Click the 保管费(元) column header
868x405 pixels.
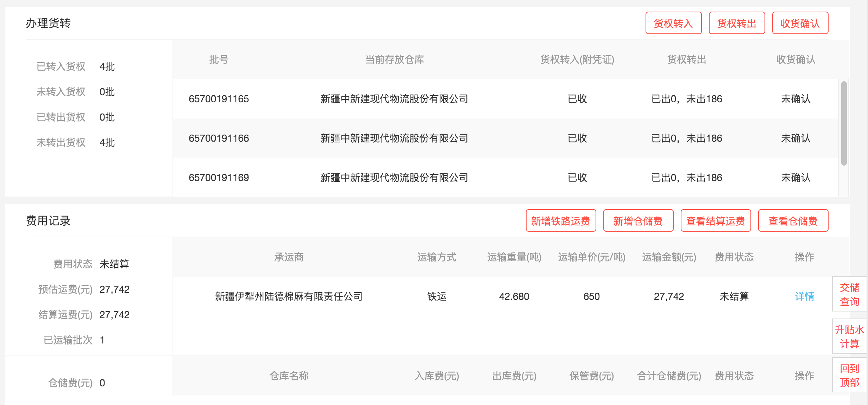(591, 376)
